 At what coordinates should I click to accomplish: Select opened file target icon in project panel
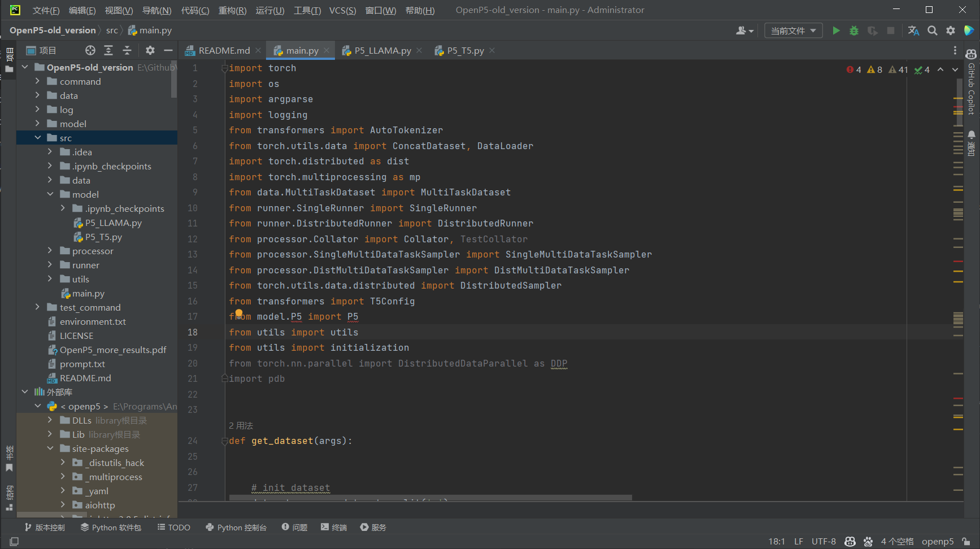[90, 50]
